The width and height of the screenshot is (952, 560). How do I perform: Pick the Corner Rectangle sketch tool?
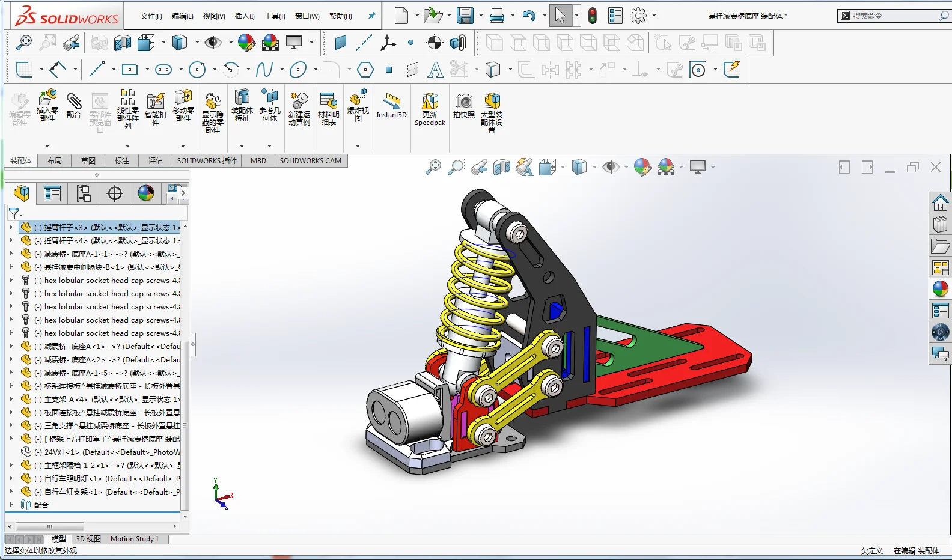[130, 70]
